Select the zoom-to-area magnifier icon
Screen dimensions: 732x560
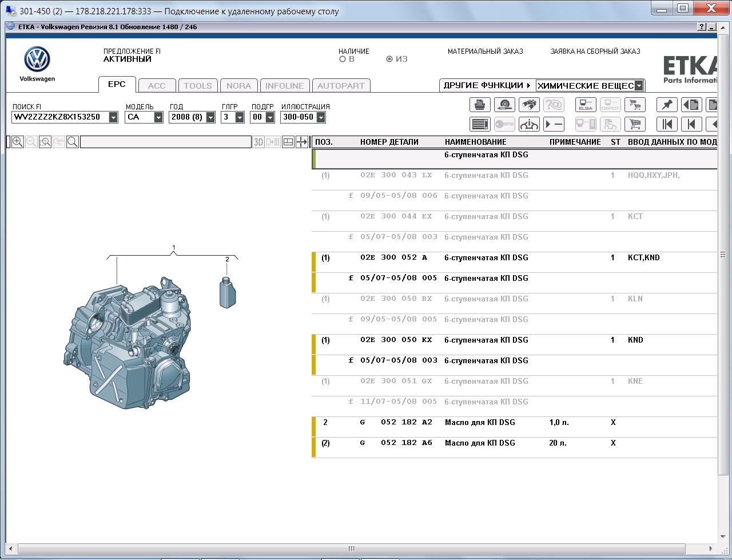click(x=45, y=142)
